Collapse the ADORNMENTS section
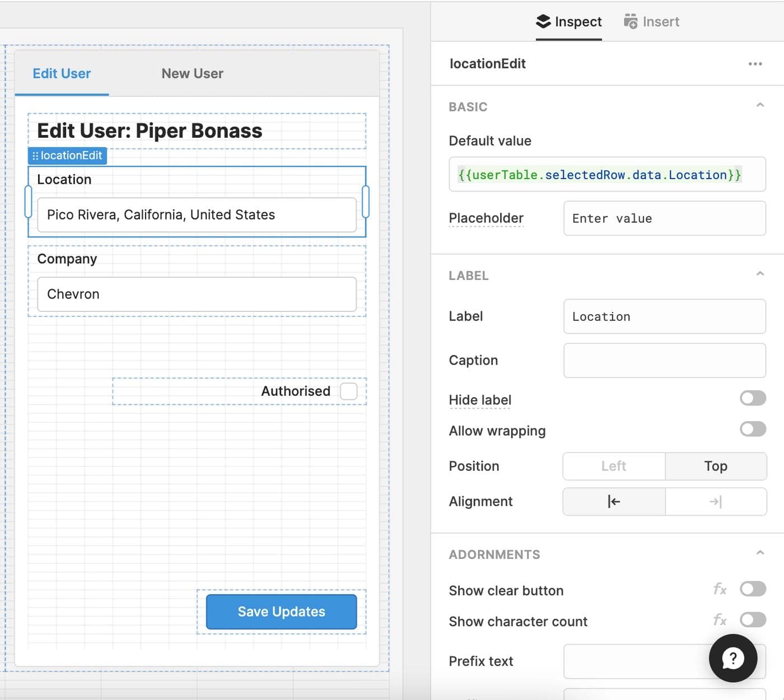 tap(759, 553)
